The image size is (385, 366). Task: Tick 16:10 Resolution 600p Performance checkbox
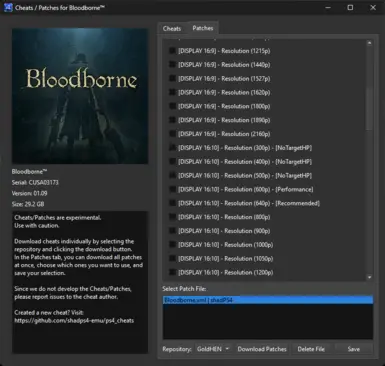tap(172, 189)
